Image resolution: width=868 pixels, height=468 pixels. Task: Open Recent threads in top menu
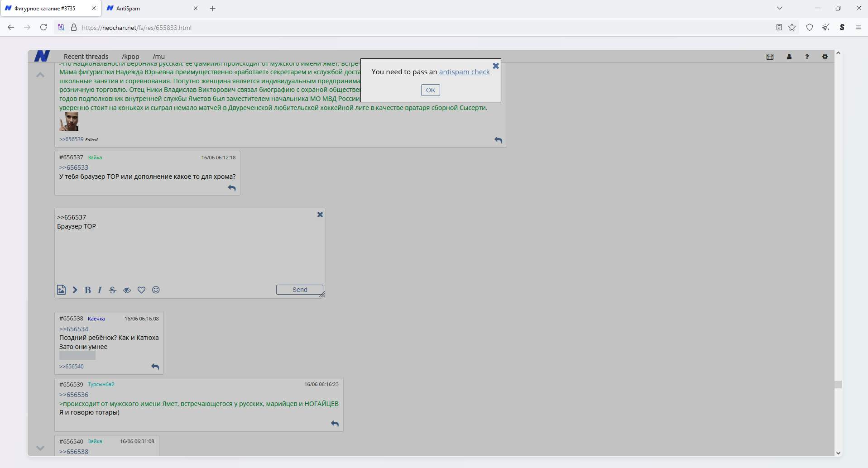coord(86,57)
